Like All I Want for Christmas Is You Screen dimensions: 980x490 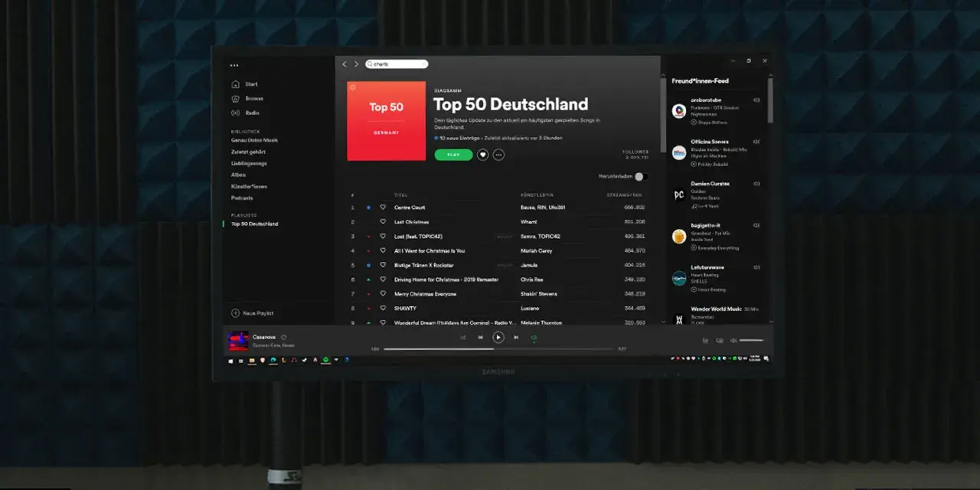point(383,250)
